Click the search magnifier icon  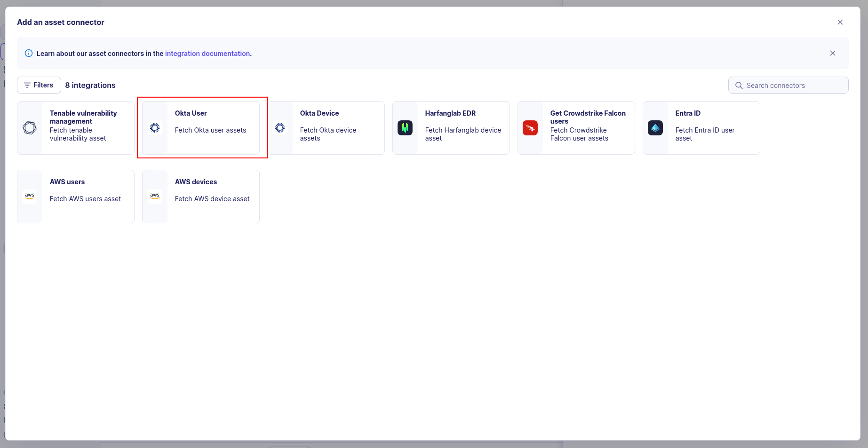[739, 85]
